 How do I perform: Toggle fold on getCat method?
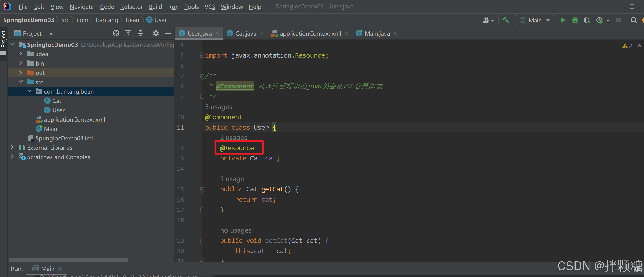pyautogui.click(x=202, y=190)
